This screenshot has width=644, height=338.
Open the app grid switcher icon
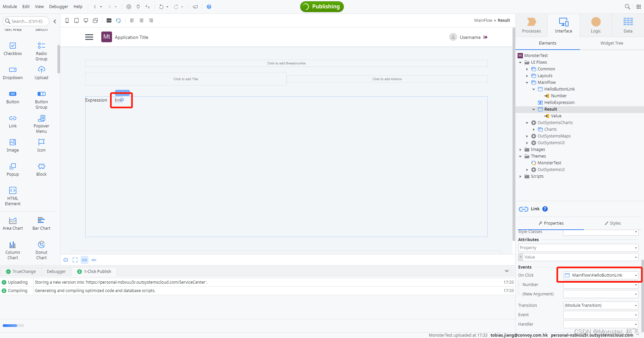point(639,7)
